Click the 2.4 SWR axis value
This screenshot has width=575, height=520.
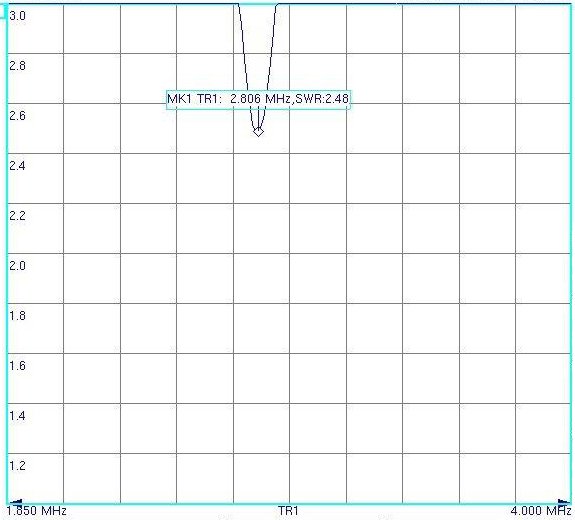coord(17,166)
